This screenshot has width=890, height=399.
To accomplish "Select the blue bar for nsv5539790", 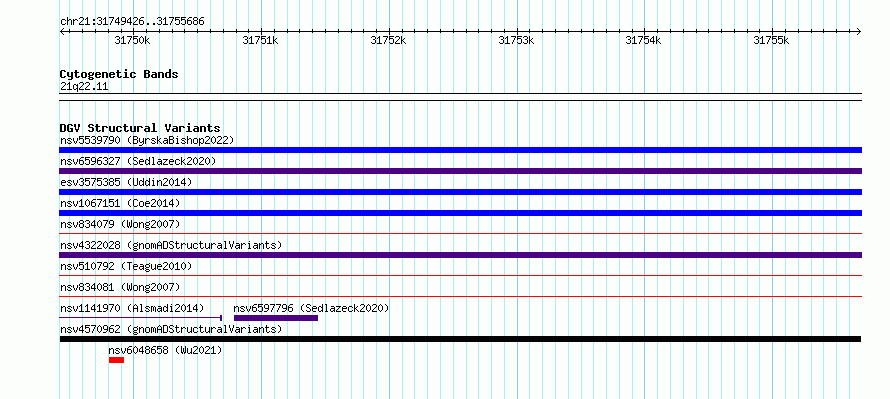I will pos(460,150).
